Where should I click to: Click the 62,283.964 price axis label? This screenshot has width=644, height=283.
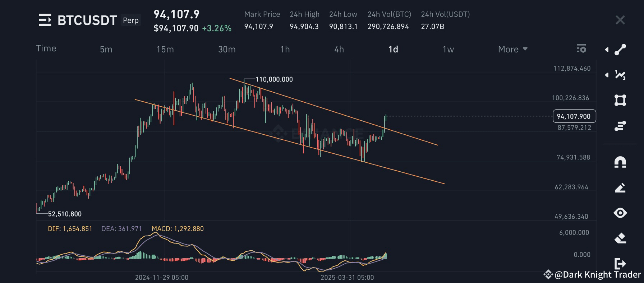[571, 187]
